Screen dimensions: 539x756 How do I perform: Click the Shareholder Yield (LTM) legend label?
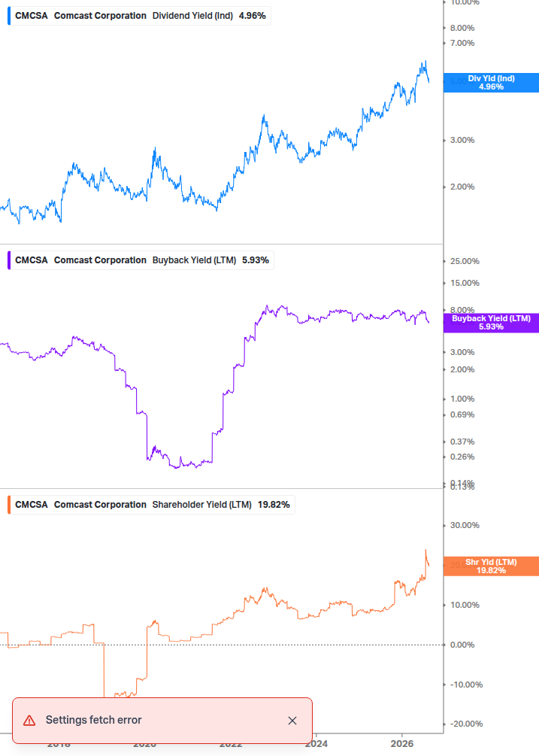(x=201, y=504)
